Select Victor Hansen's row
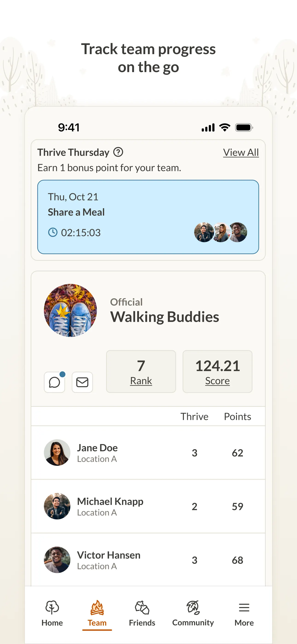Viewport: 297px width, 644px height. coord(148,560)
